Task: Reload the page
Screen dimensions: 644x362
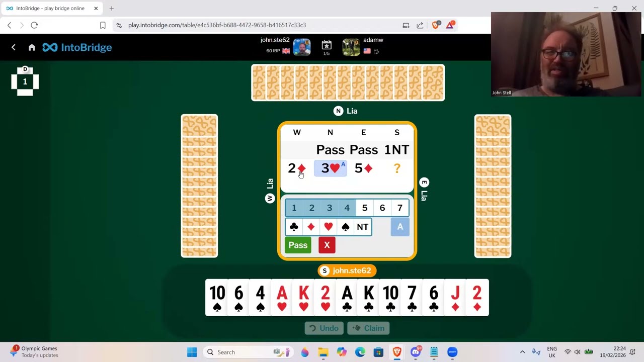Action: 34,25
